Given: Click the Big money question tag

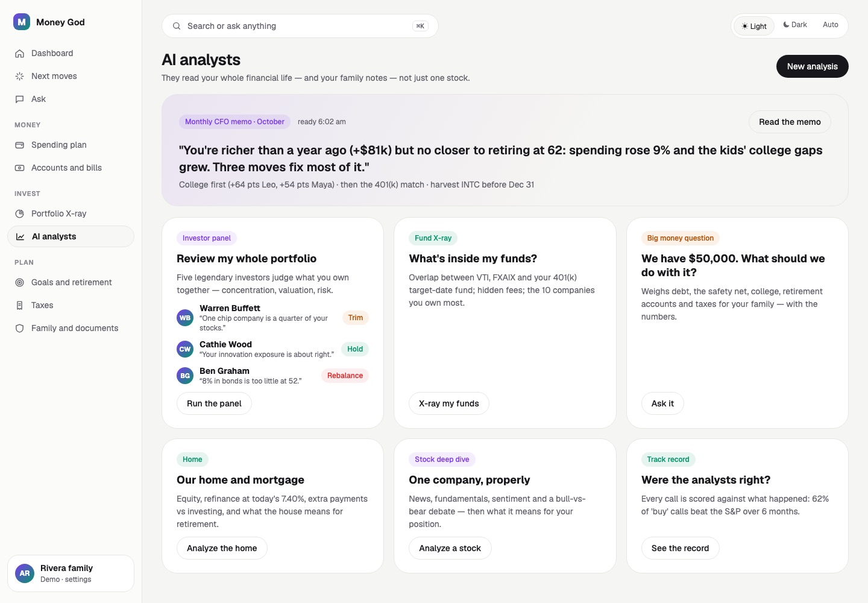Looking at the screenshot, I should point(680,238).
